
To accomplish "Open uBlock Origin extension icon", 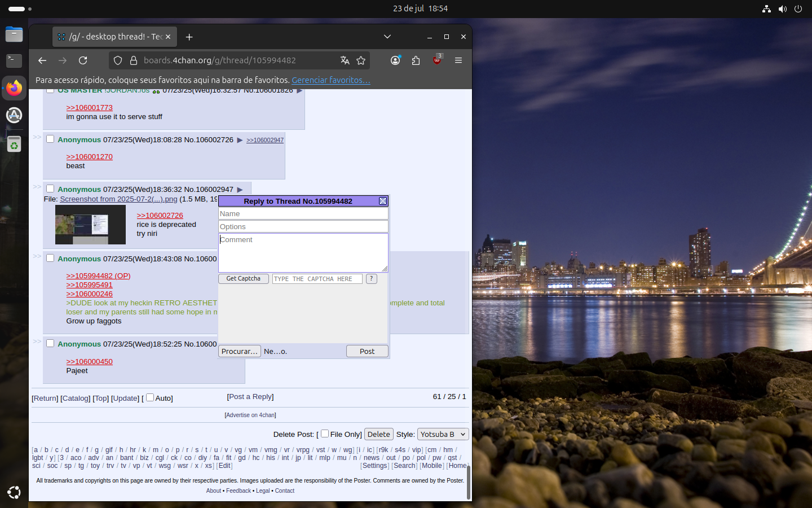I will point(437,60).
